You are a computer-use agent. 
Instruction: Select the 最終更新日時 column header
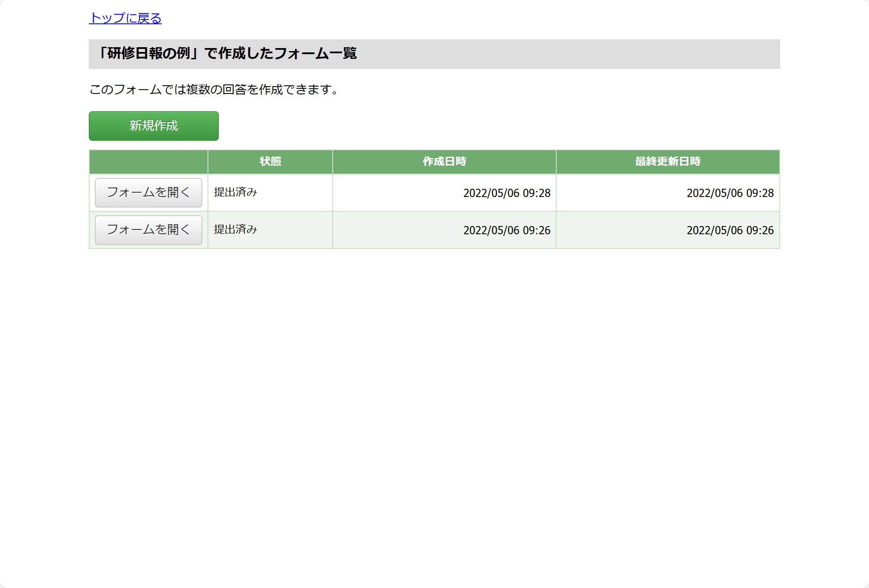(668, 162)
